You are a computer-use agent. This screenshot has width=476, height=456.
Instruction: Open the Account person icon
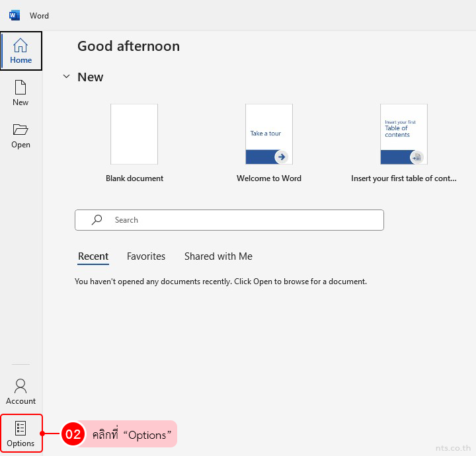20,386
